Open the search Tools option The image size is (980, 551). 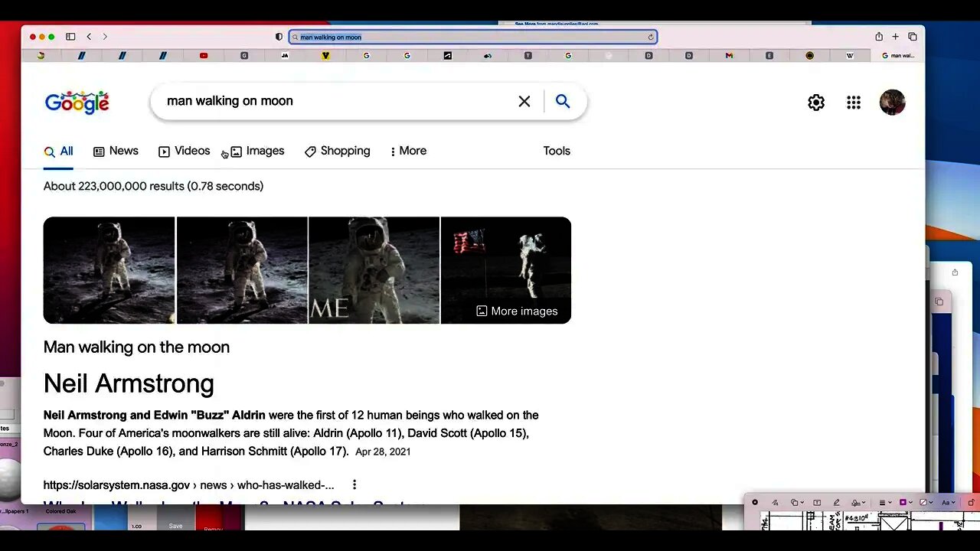(557, 151)
